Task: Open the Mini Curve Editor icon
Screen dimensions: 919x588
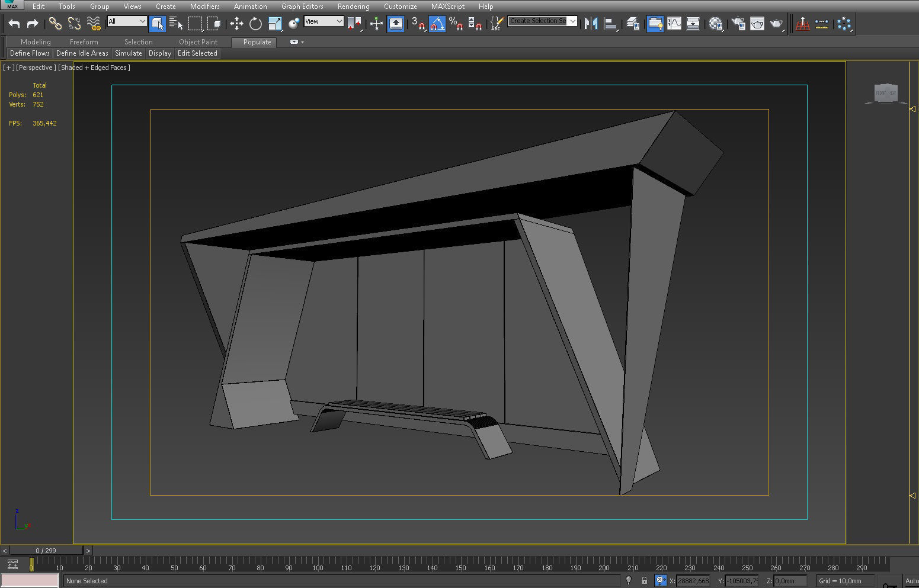Action: 12,564
